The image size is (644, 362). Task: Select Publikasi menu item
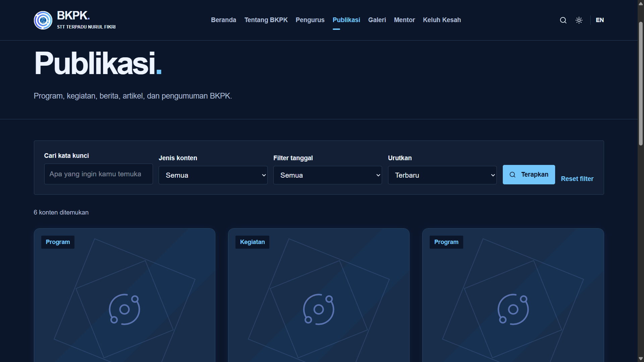pos(346,20)
